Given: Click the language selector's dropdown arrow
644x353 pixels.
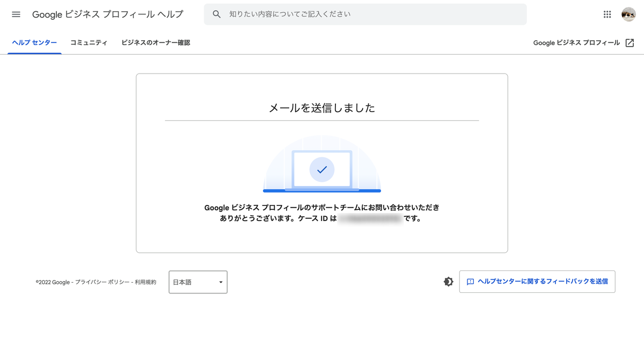Looking at the screenshot, I should [220, 282].
